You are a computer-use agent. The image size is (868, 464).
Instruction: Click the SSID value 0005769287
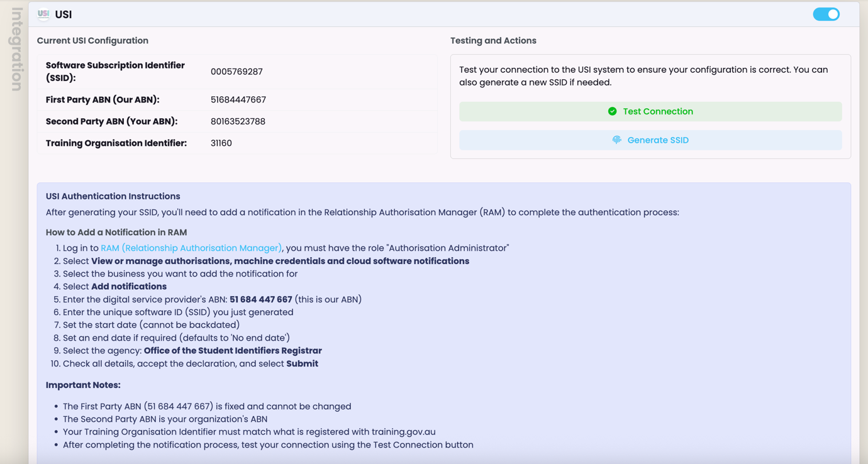236,72
